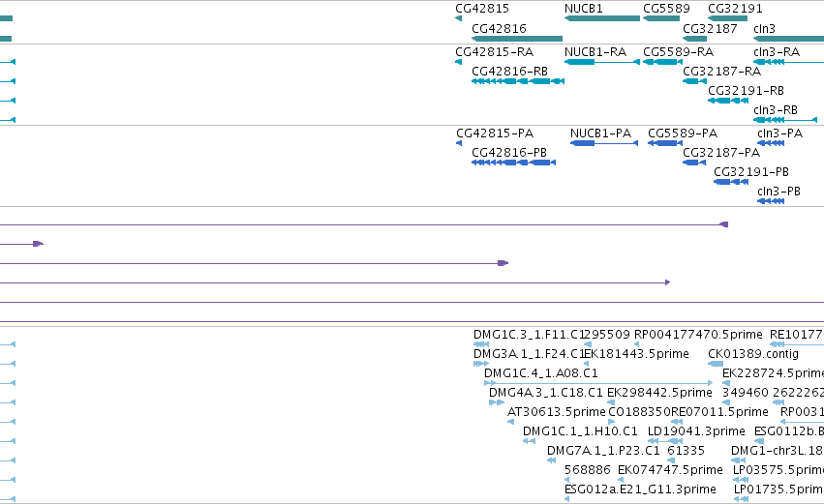This screenshot has height=504, width=824.
Task: Click the teal gene bar under NUCB1 label
Action: (x=602, y=18)
